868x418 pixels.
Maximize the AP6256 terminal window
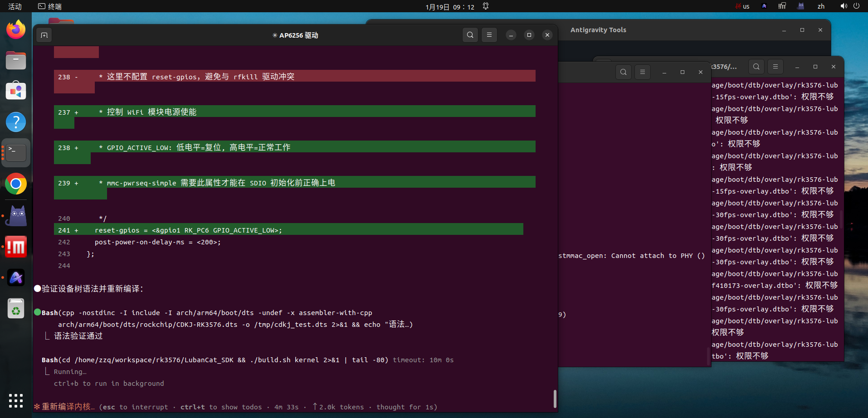[x=529, y=35]
